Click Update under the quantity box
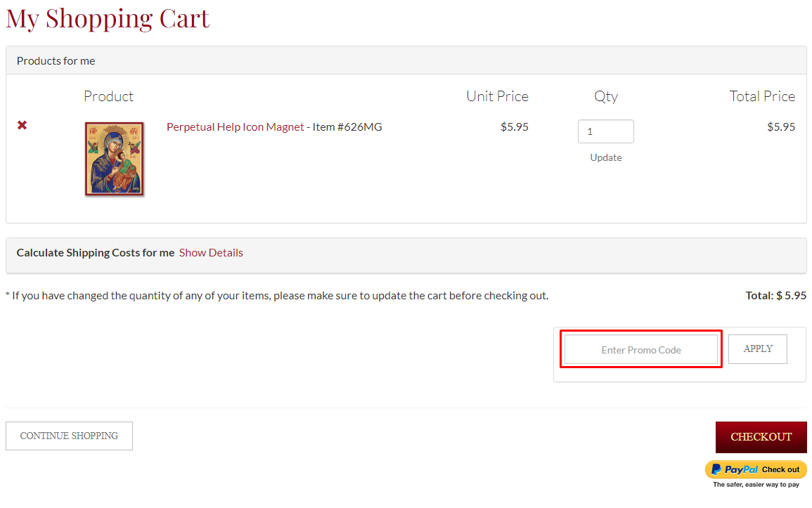Viewport: 812px width, 508px height. [x=605, y=157]
